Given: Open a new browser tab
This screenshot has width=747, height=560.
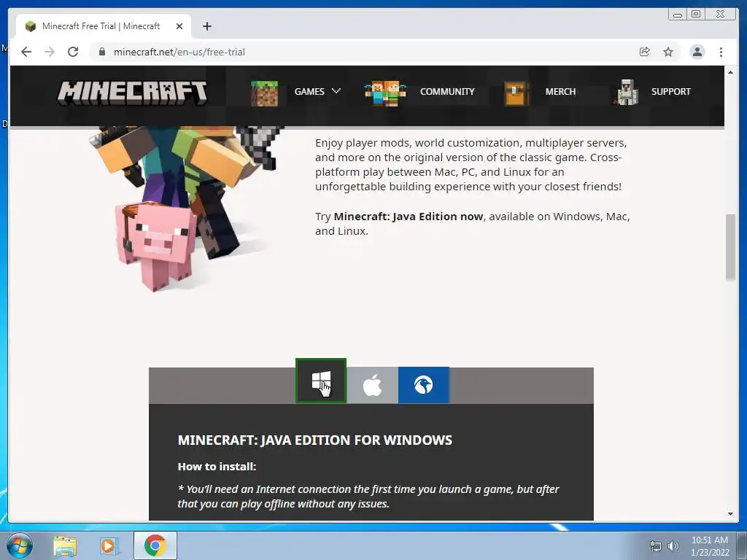Looking at the screenshot, I should pos(206,26).
